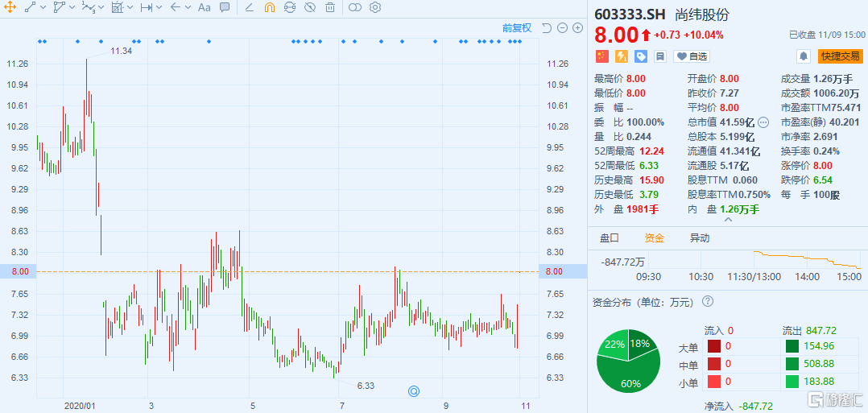This screenshot has width=868, height=413.
Task: Click the orange lightning bolt icon
Action: [622, 56]
